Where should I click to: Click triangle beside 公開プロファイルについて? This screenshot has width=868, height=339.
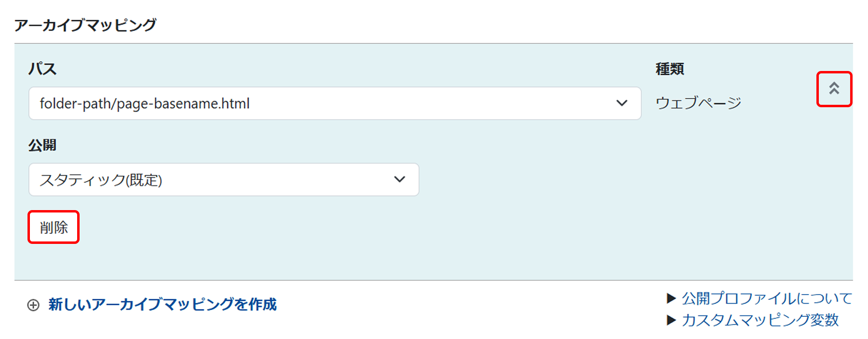coord(671,298)
